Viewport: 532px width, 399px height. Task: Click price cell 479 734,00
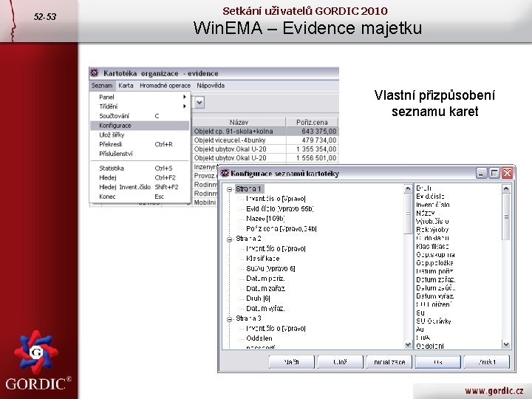click(312, 140)
